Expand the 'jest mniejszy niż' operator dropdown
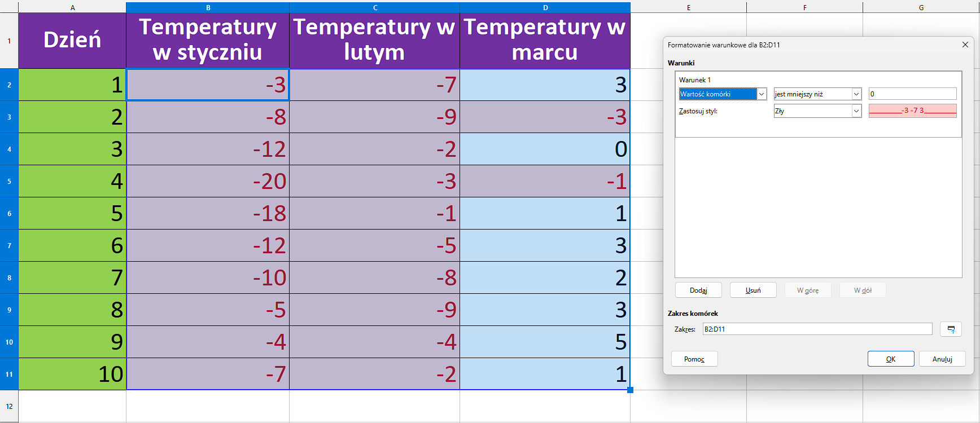 pos(856,94)
